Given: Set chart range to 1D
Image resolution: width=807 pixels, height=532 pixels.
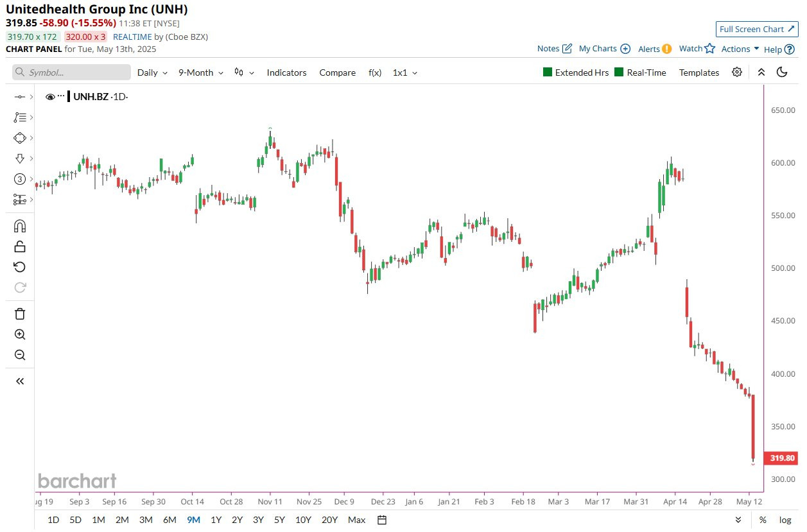Looking at the screenshot, I should [54, 520].
